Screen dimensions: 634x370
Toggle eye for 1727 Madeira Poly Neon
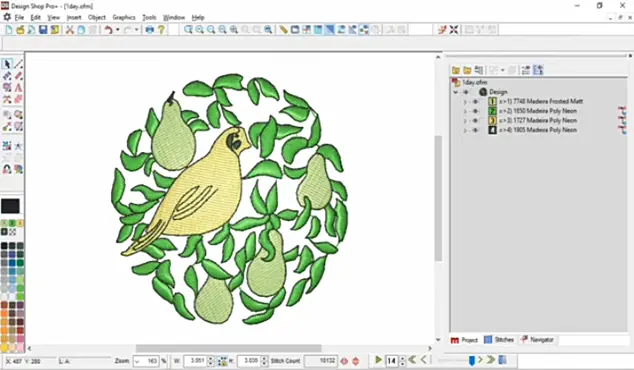[x=475, y=121]
